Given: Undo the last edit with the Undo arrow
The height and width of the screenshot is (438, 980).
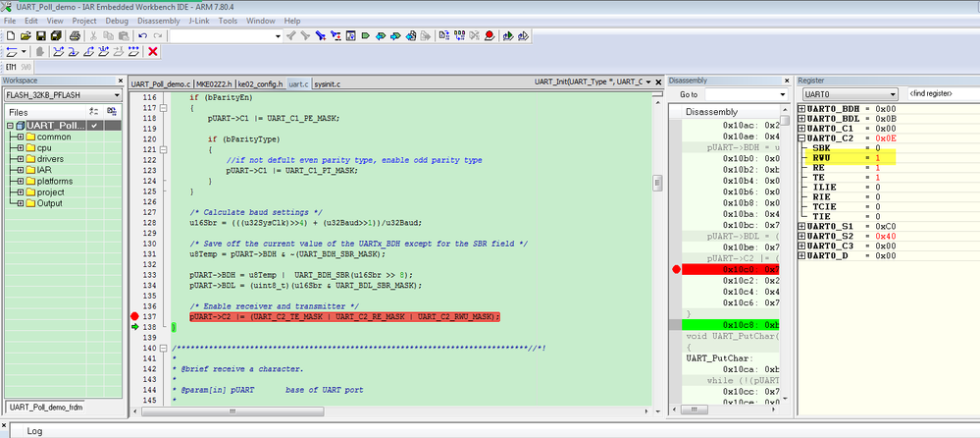Looking at the screenshot, I should pos(142,35).
